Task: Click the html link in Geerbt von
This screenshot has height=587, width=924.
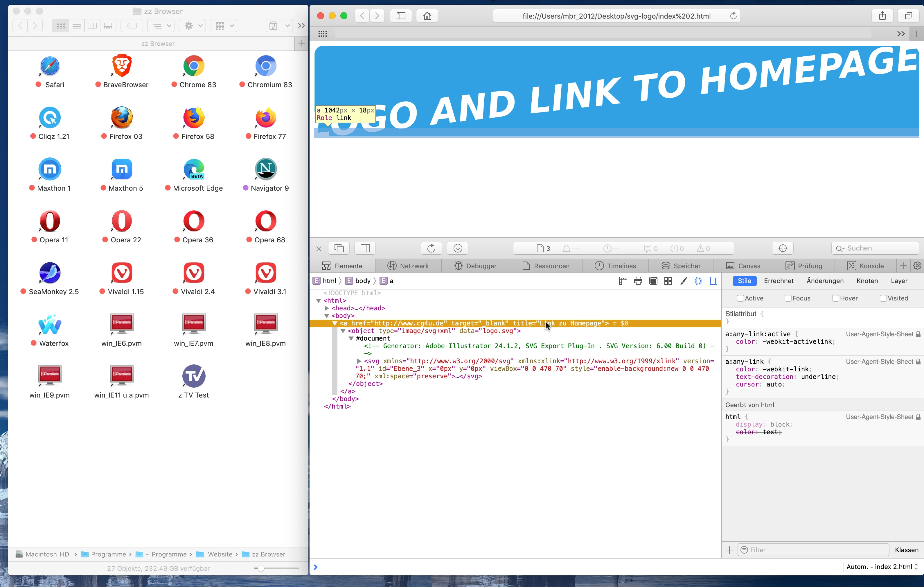Action: coord(767,405)
